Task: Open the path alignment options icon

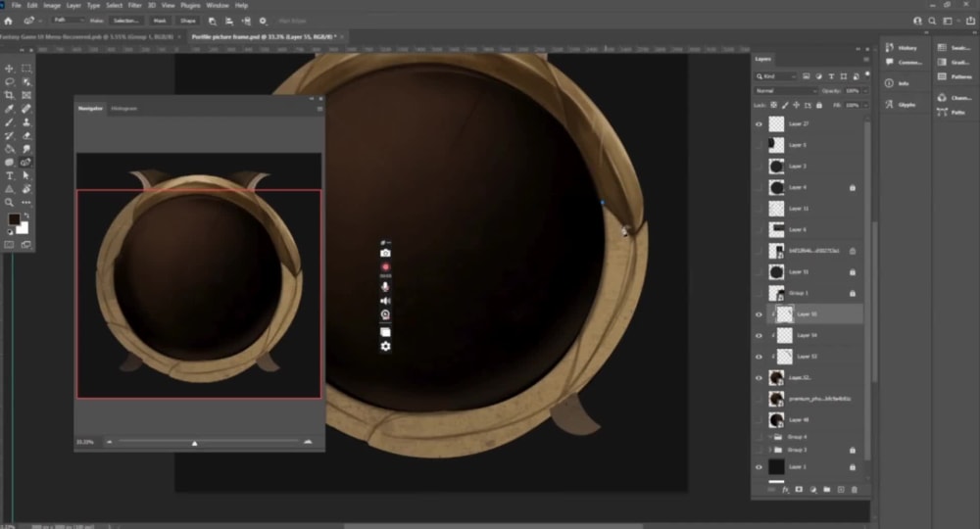Action: point(229,21)
